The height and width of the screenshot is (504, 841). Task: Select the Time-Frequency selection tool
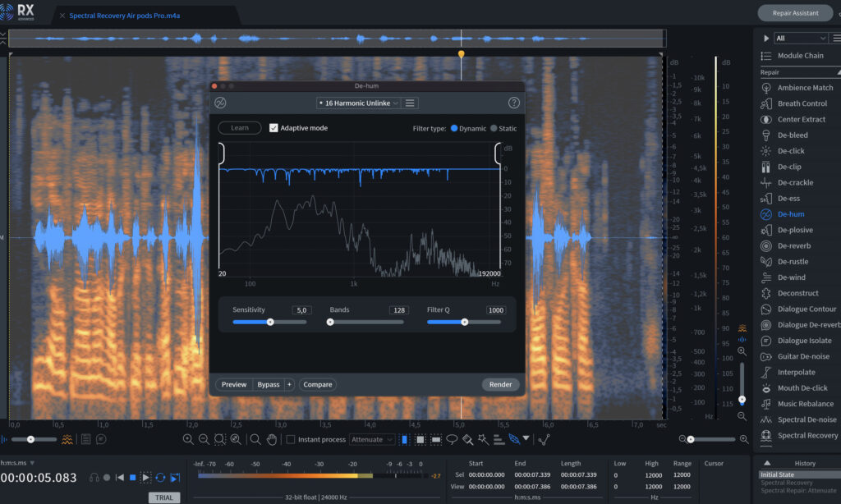[x=420, y=440]
